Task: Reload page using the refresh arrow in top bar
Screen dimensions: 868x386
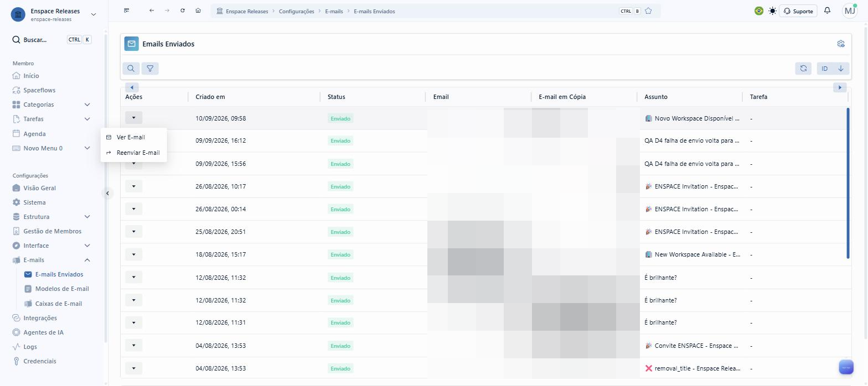Action: pyautogui.click(x=183, y=11)
